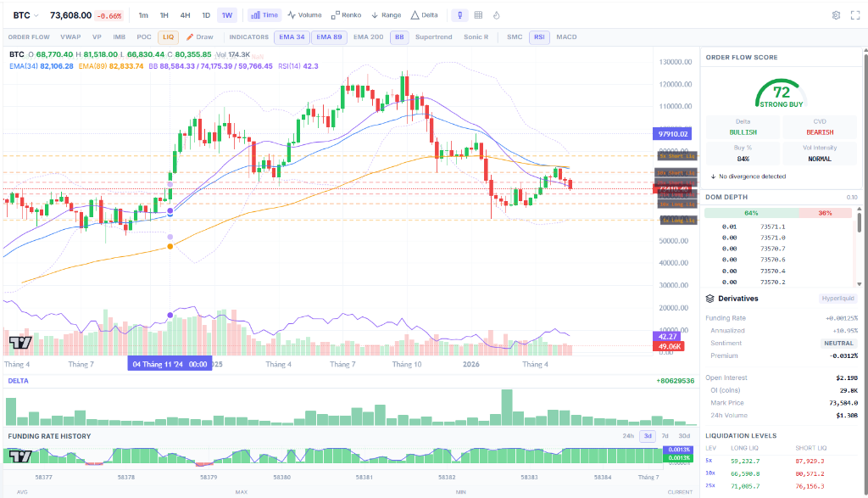The height and width of the screenshot is (498, 868).
Task: Enable the MACD indicator
Action: pyautogui.click(x=566, y=37)
